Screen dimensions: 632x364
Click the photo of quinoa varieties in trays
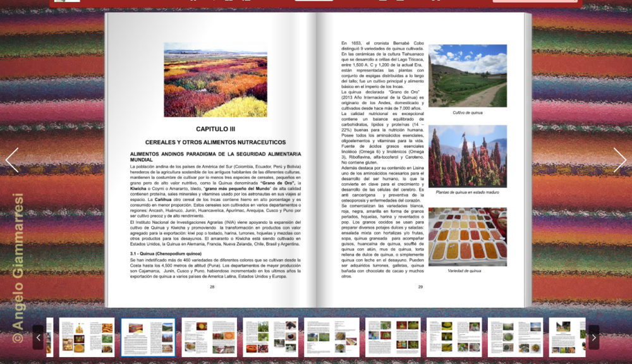click(x=468, y=237)
